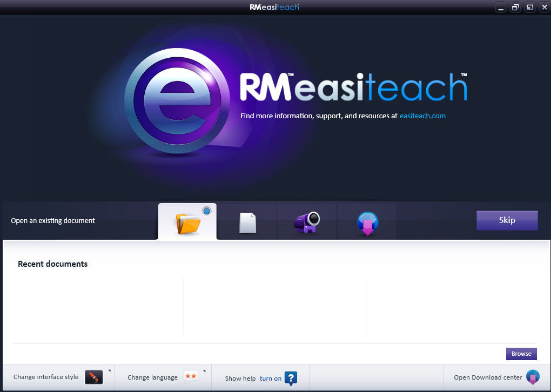Image resolution: width=551 pixels, height=392 pixels.
Task: Expand the interface style dropdown arrow
Action: coord(109,371)
